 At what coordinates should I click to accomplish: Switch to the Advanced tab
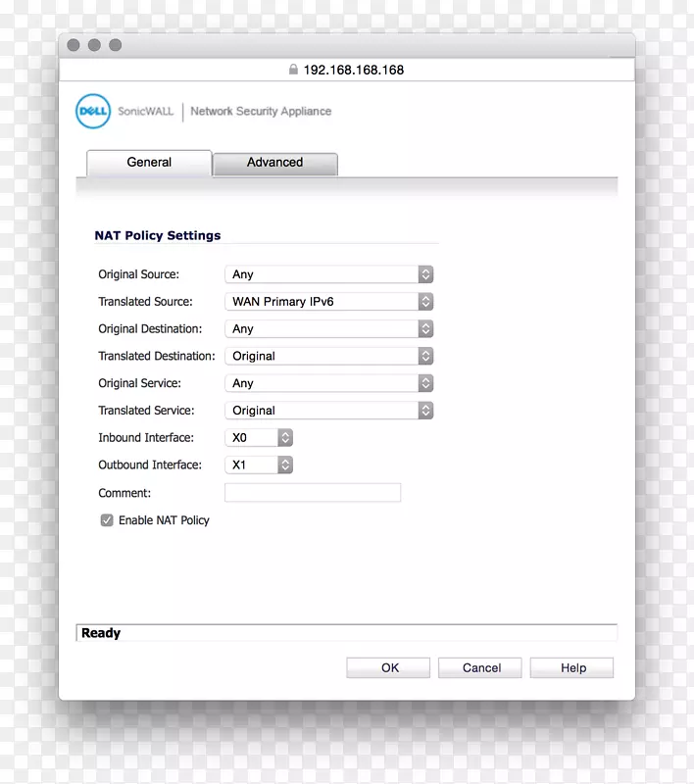click(274, 163)
